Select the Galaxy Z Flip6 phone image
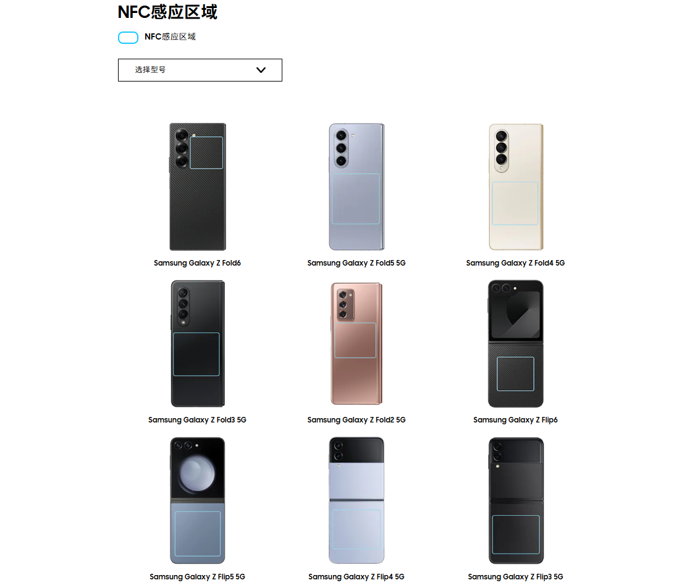 pos(516,343)
